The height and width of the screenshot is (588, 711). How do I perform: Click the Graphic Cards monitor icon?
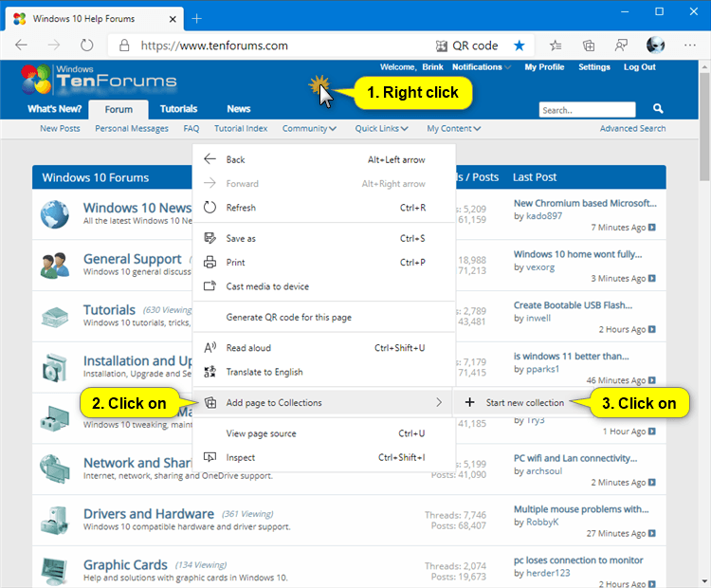[54, 571]
